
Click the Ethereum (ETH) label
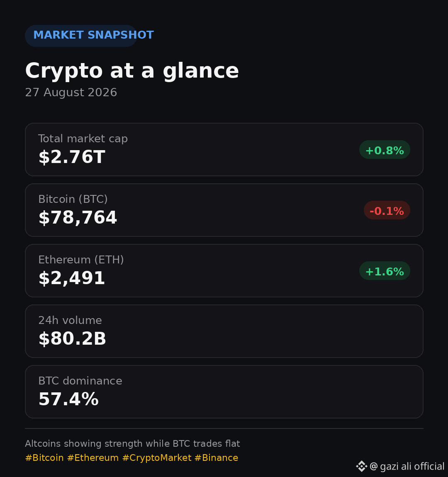pos(81,260)
